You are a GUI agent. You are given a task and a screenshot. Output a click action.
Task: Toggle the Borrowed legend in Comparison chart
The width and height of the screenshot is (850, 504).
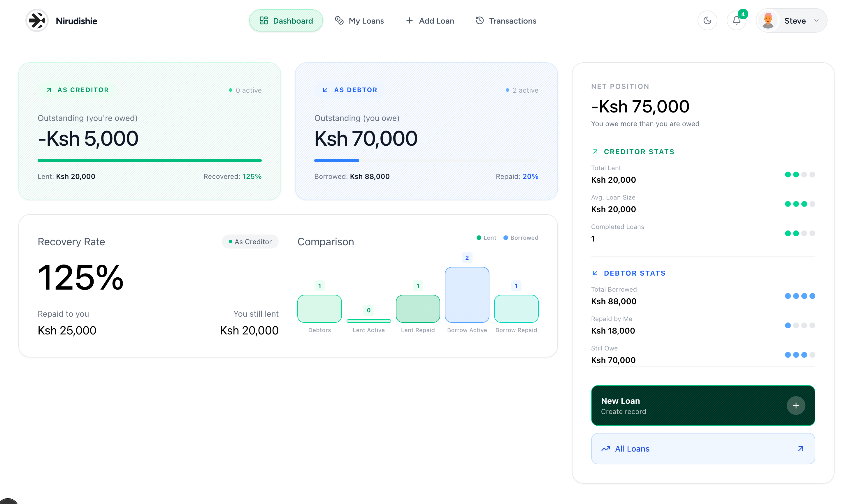520,238
